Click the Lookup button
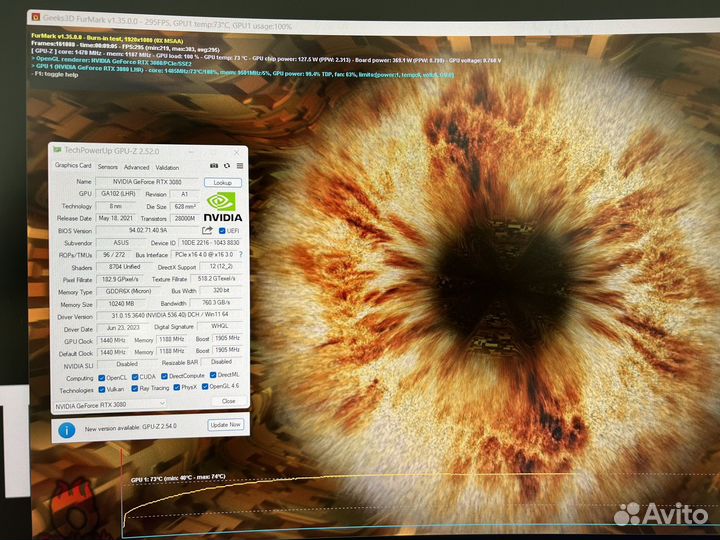The image size is (720, 540). (x=223, y=183)
